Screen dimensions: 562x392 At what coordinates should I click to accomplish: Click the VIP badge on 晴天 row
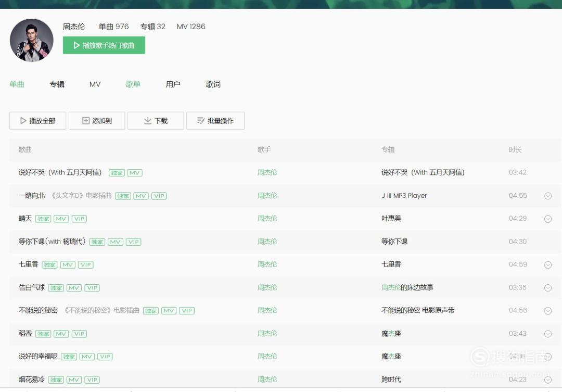tap(79, 219)
